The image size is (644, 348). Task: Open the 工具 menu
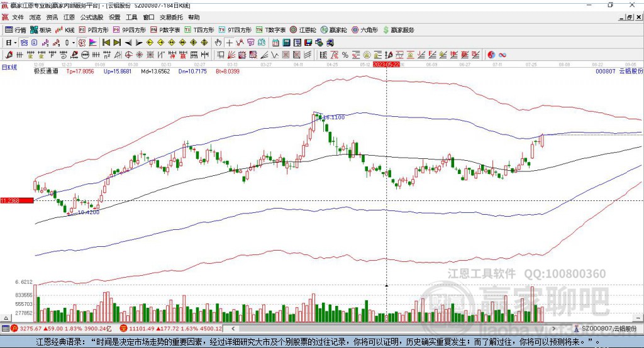point(131,17)
